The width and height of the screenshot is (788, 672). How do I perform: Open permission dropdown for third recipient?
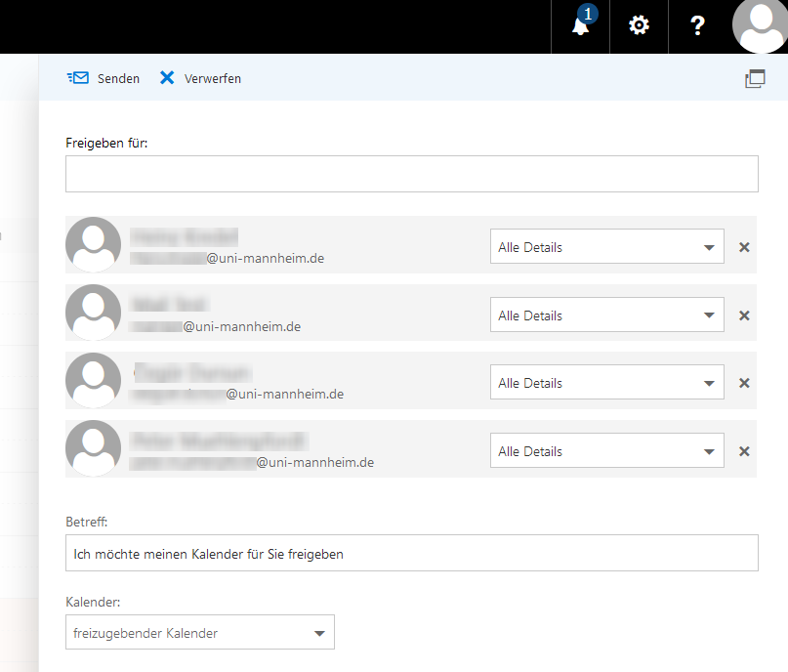click(x=607, y=382)
